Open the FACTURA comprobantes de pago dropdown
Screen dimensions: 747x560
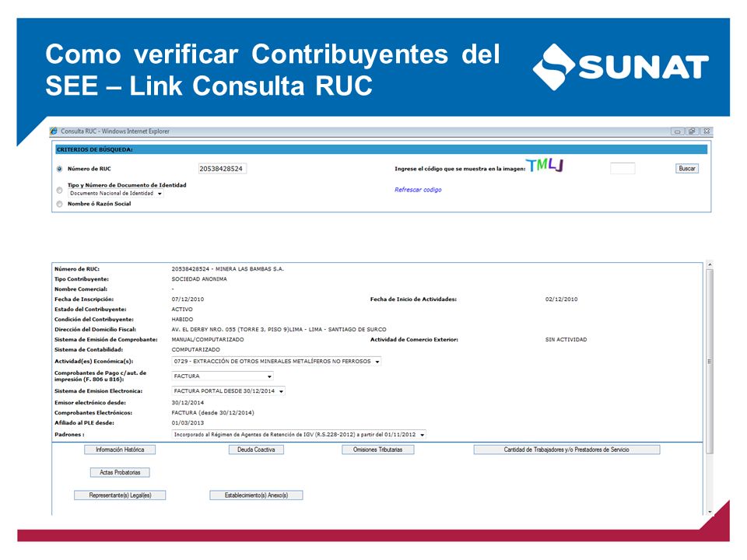click(x=223, y=376)
